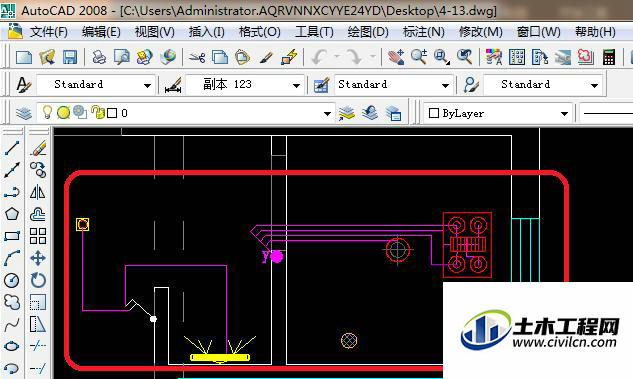Activate the Pan realtime hand tool
Screen dimensions: 633x379
pos(396,57)
